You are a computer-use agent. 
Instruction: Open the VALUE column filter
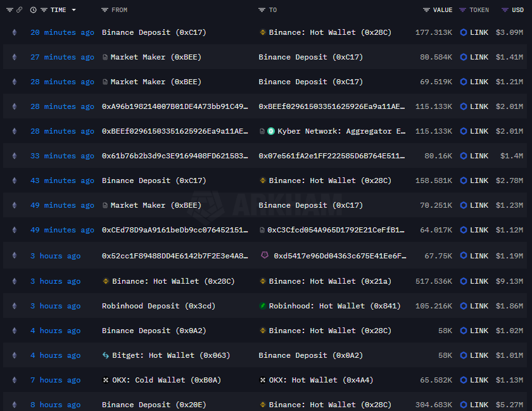(426, 10)
